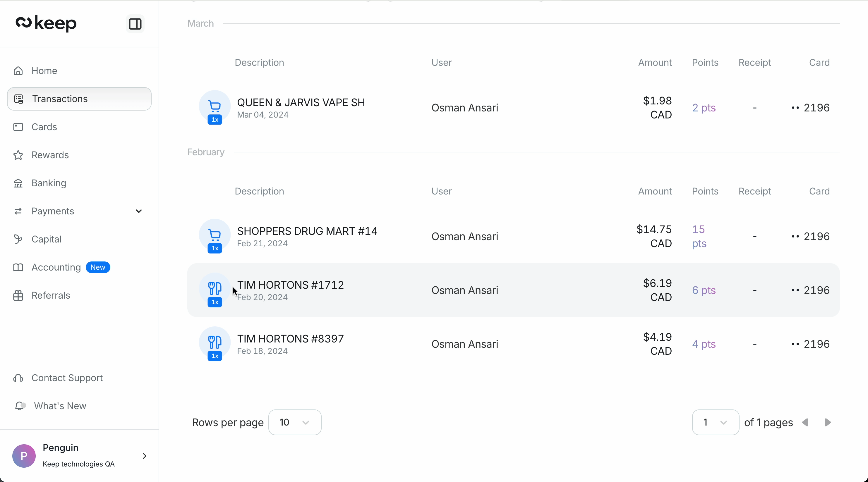Expand the Payments submenu chevron

coord(138,211)
